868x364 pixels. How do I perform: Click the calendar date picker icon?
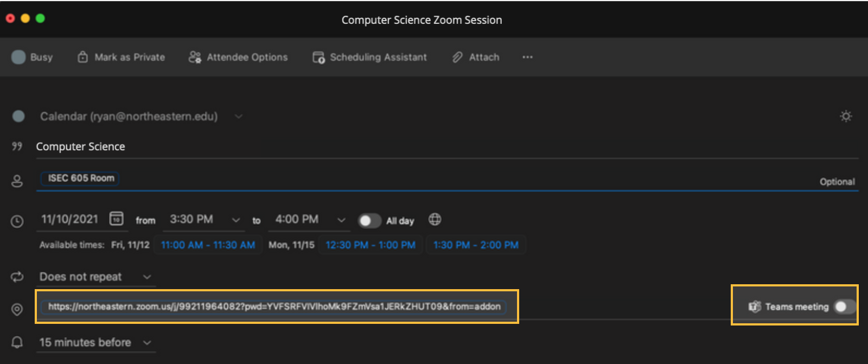tap(116, 219)
